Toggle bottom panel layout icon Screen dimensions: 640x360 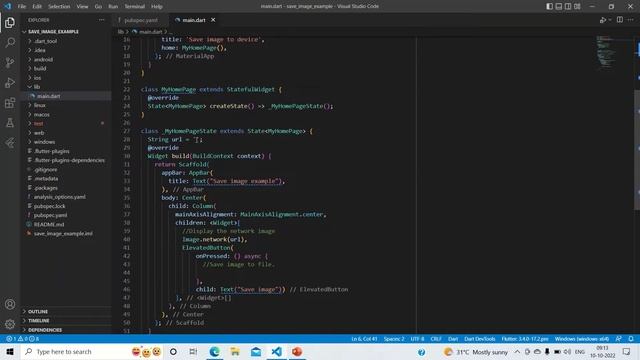[559, 6]
